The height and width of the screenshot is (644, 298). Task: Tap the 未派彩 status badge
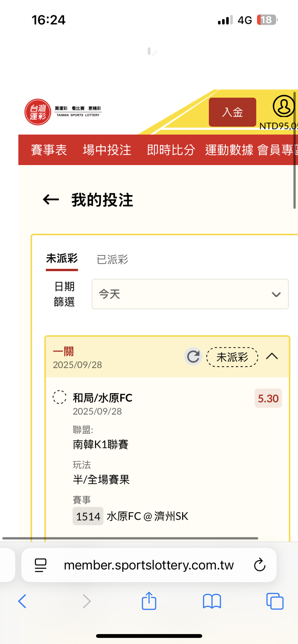[x=232, y=357]
